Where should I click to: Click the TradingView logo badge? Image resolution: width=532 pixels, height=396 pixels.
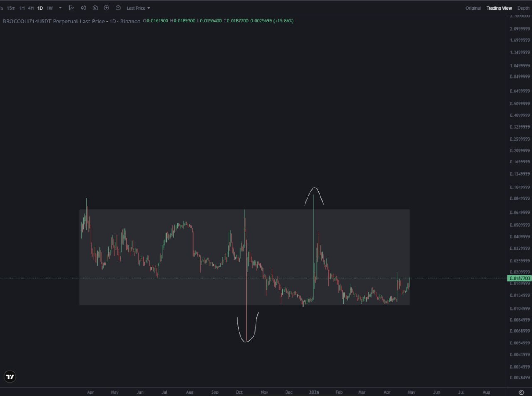(10, 377)
